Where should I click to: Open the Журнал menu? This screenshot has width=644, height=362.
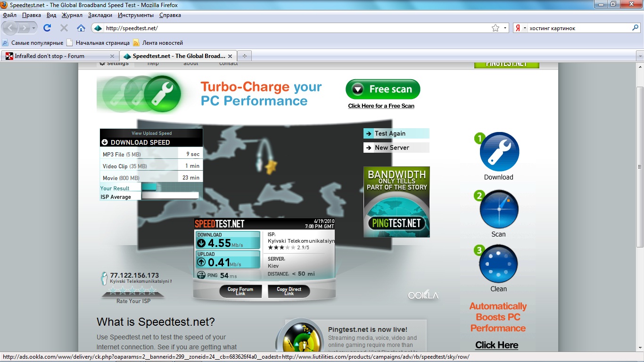tap(72, 15)
